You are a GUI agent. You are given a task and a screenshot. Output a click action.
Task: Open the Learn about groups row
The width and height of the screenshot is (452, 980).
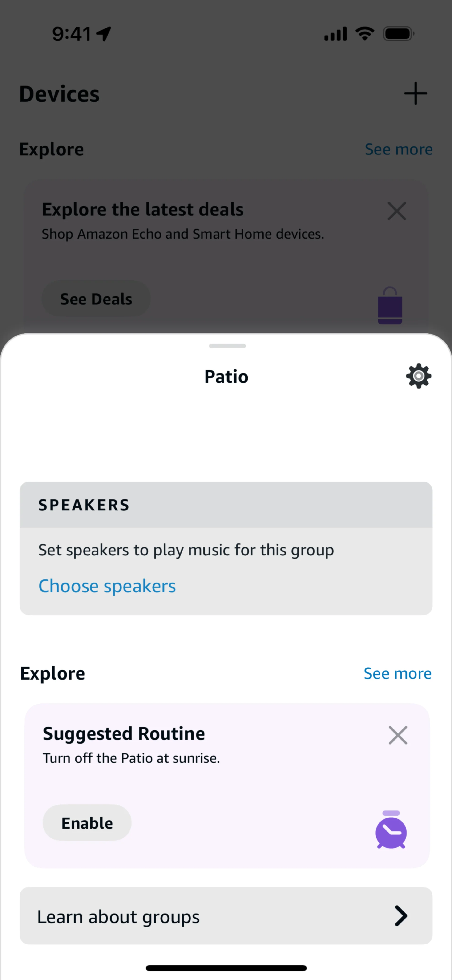226,916
